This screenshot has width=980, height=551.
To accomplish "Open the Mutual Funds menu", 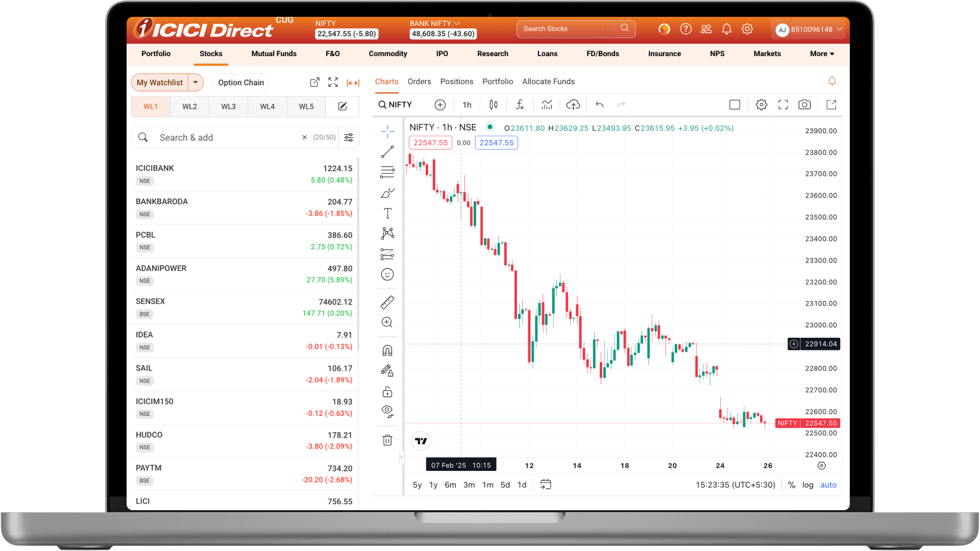I will pyautogui.click(x=274, y=54).
